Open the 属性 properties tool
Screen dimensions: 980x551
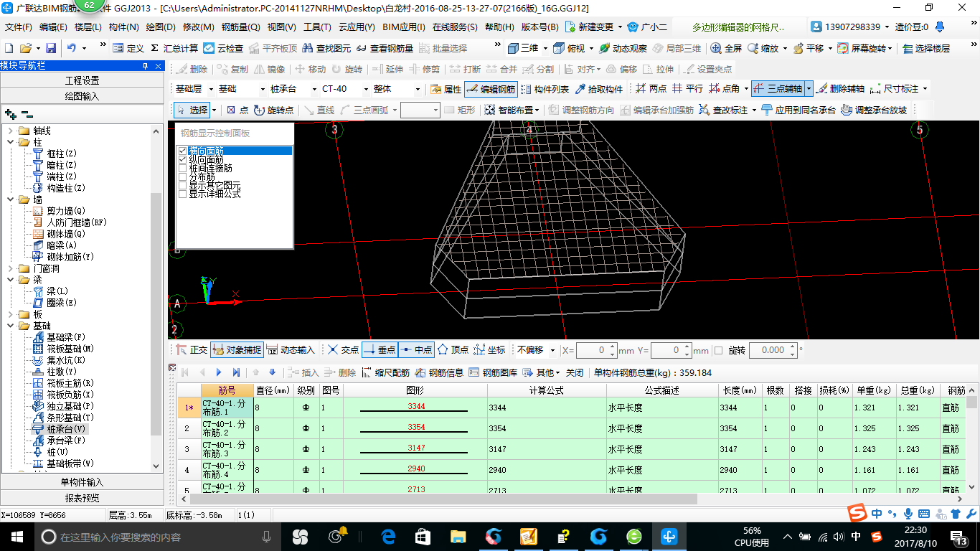coord(446,89)
